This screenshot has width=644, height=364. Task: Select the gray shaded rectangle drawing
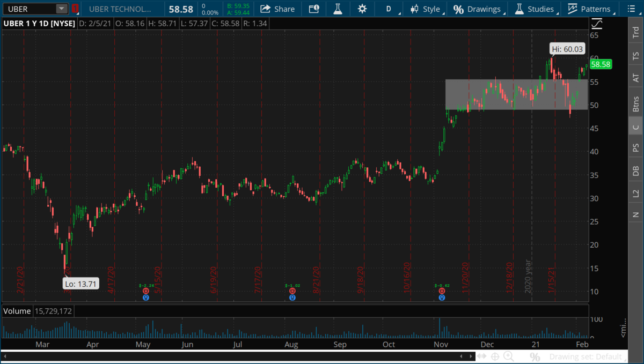click(516, 94)
